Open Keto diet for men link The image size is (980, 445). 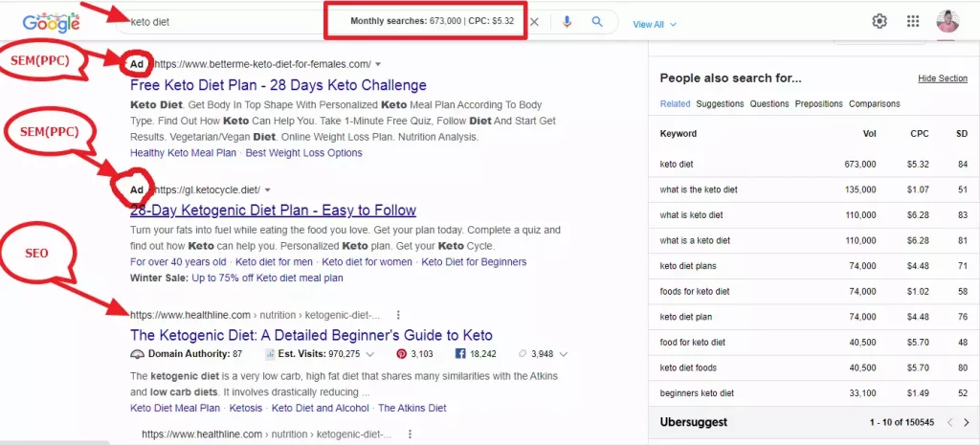(x=274, y=262)
